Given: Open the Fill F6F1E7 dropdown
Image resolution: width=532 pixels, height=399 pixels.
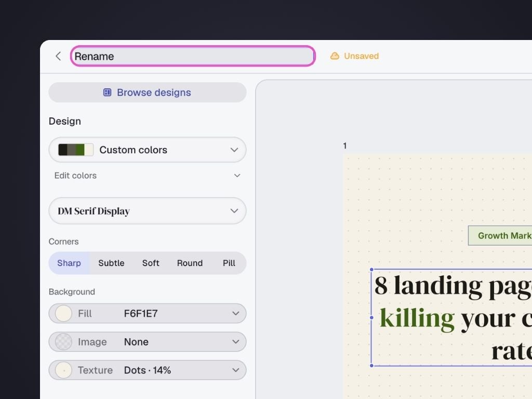Looking at the screenshot, I should coord(147,313).
